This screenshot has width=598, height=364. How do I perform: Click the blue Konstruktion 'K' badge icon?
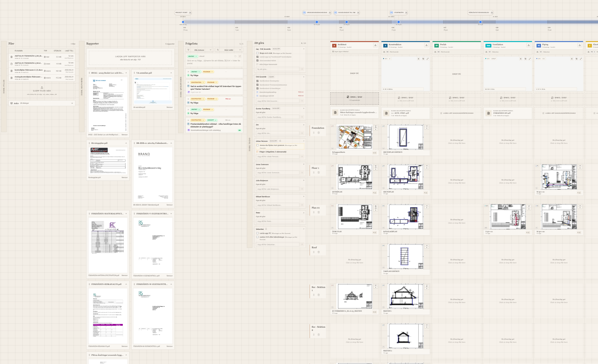point(385,46)
